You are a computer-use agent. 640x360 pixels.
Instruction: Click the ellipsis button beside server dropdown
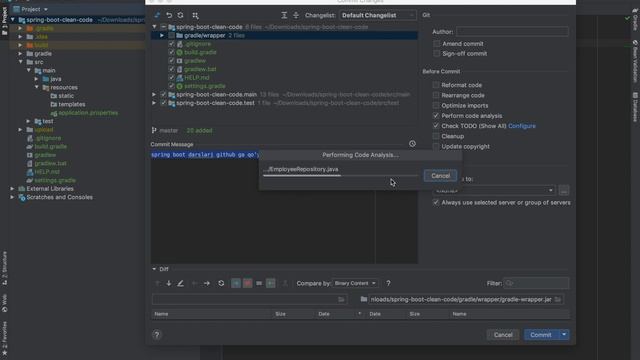click(x=564, y=190)
